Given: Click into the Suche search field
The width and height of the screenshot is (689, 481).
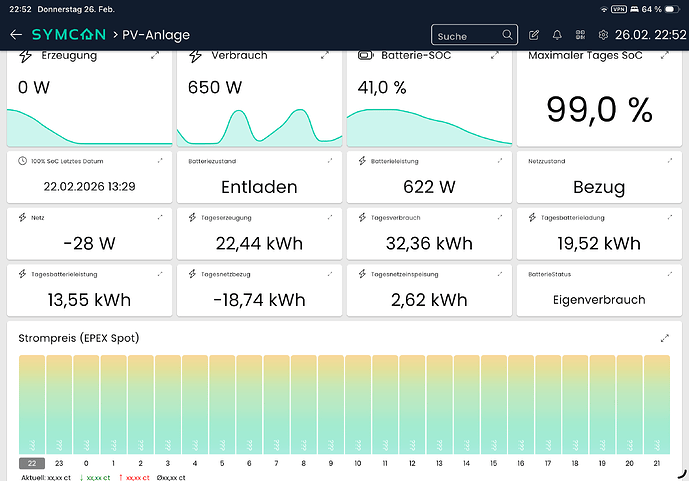Looking at the screenshot, I should [462, 36].
